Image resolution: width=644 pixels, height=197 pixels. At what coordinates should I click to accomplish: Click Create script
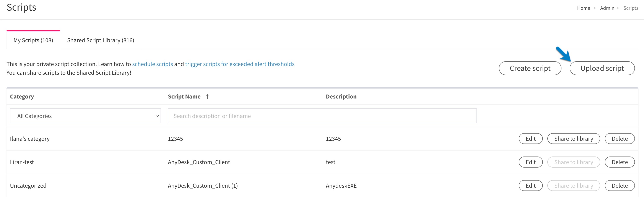[x=530, y=68]
